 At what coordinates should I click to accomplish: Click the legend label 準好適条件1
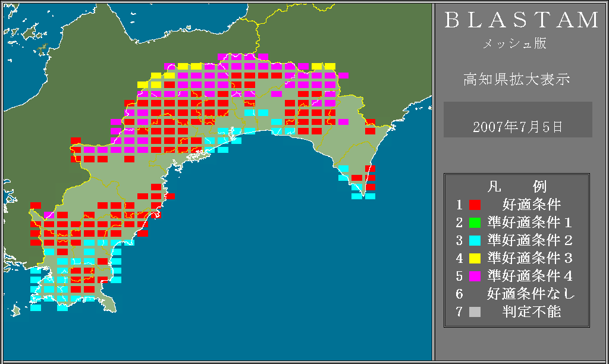coord(530,222)
